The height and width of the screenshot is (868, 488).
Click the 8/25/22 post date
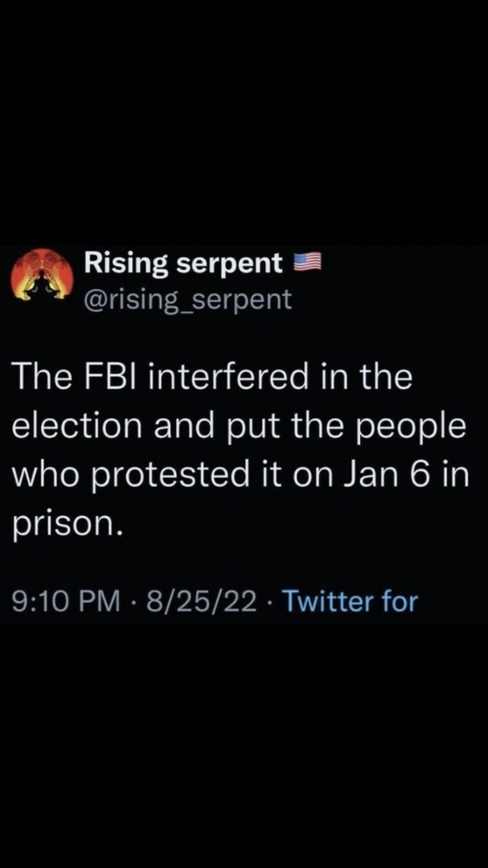click(195, 600)
